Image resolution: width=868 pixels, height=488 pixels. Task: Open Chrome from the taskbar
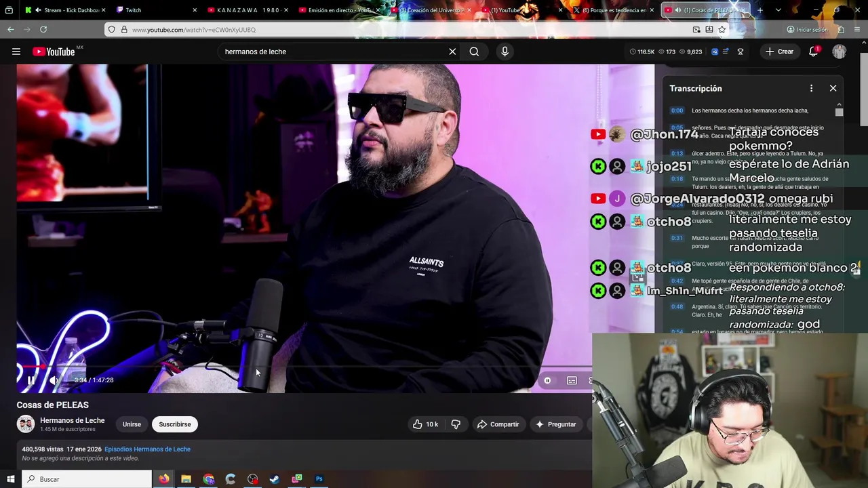(x=209, y=479)
